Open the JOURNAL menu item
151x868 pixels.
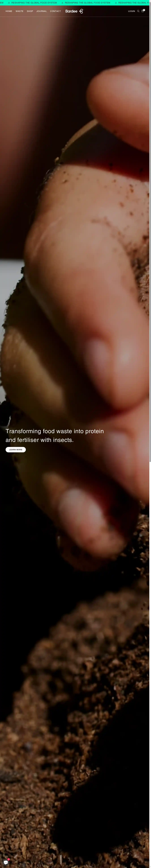pos(42,11)
